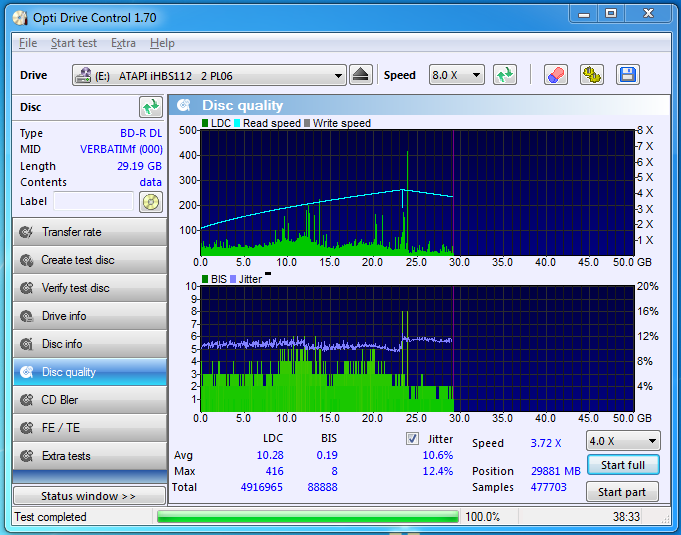Screen dimensions: 681x535
Task: Uncheck the Jitter checkbox
Action: pos(412,439)
